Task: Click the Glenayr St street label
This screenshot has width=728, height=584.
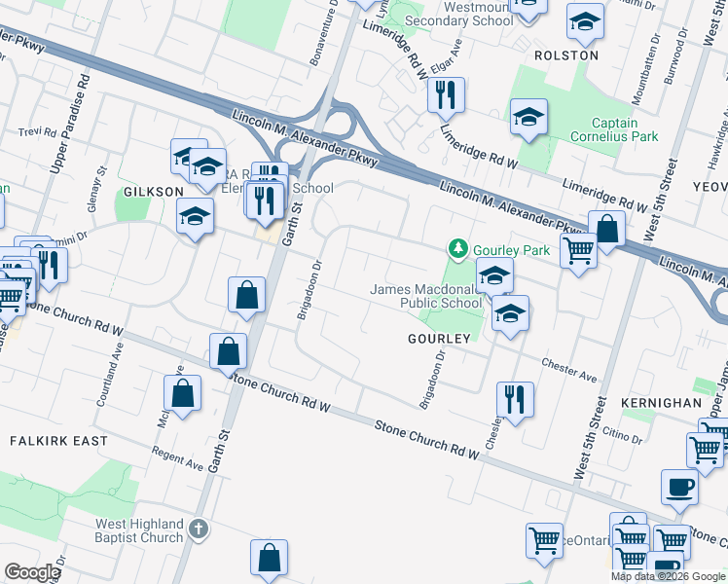Action: (97, 190)
